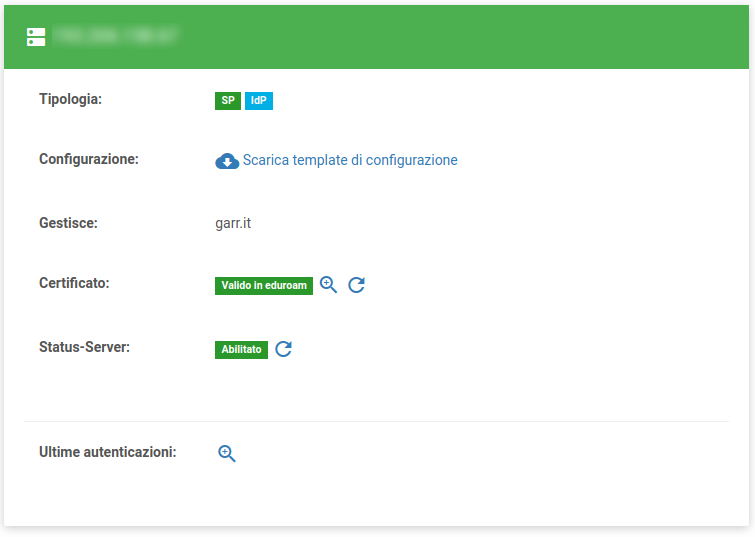Refresh the certificate status
This screenshot has height=537, width=755.
356,285
